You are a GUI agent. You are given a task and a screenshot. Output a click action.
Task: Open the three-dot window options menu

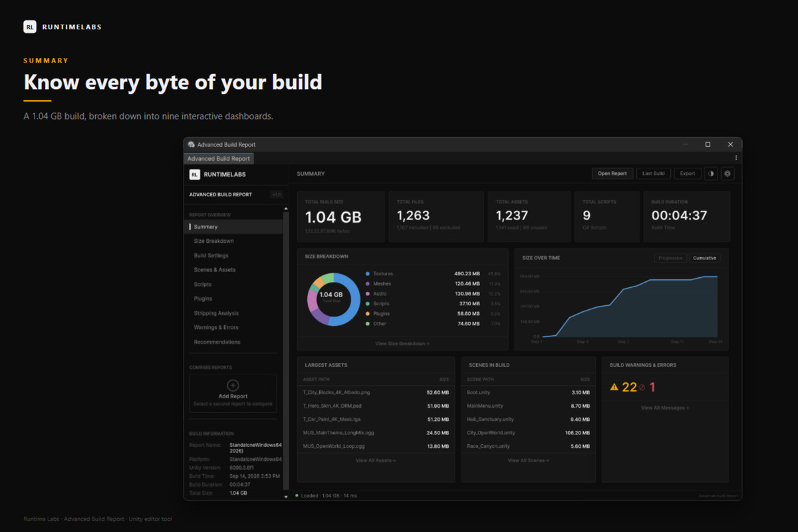[736, 158]
